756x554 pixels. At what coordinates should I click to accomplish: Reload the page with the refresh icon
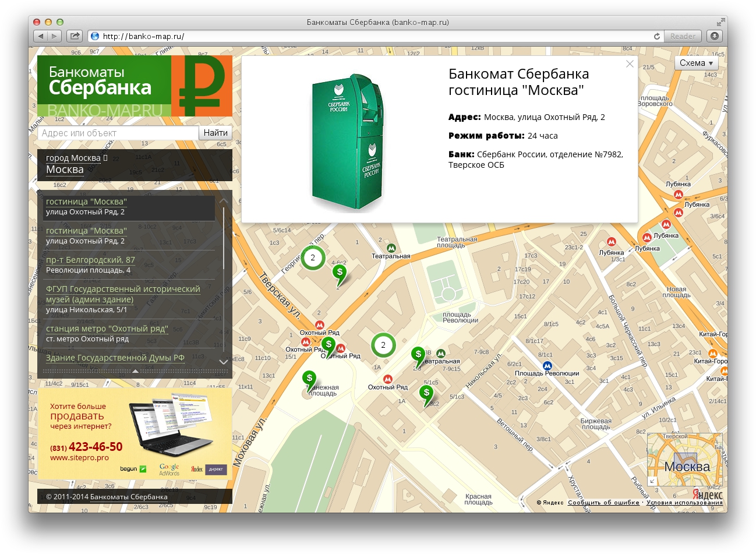pyautogui.click(x=657, y=36)
